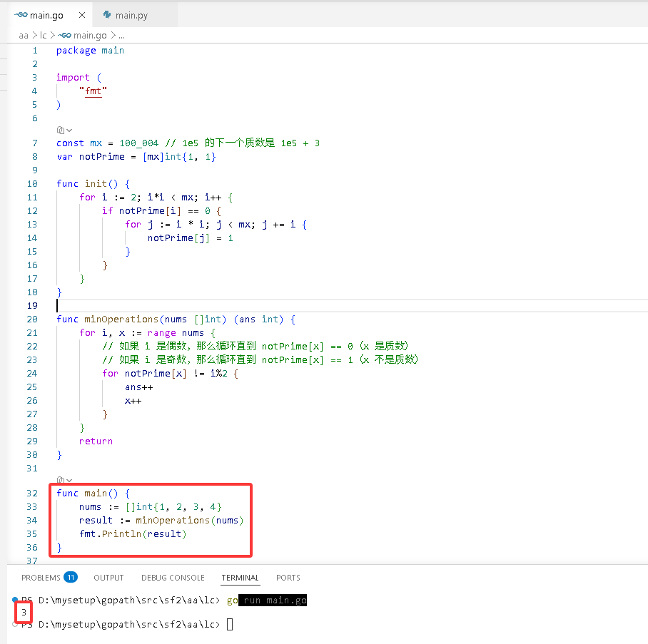Click the 'aa' breadcrumb folder
The width and height of the screenshot is (648, 644).
(x=24, y=36)
